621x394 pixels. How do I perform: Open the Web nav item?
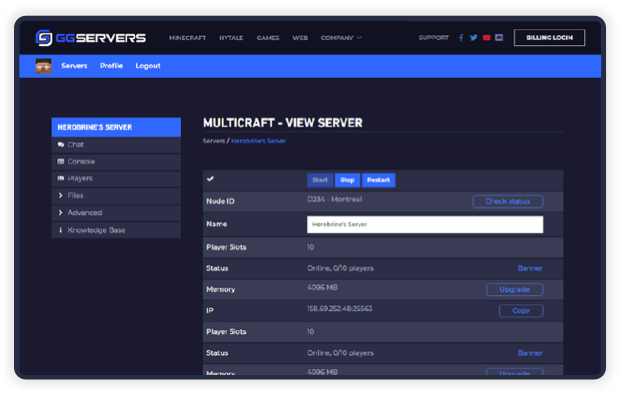(x=300, y=38)
